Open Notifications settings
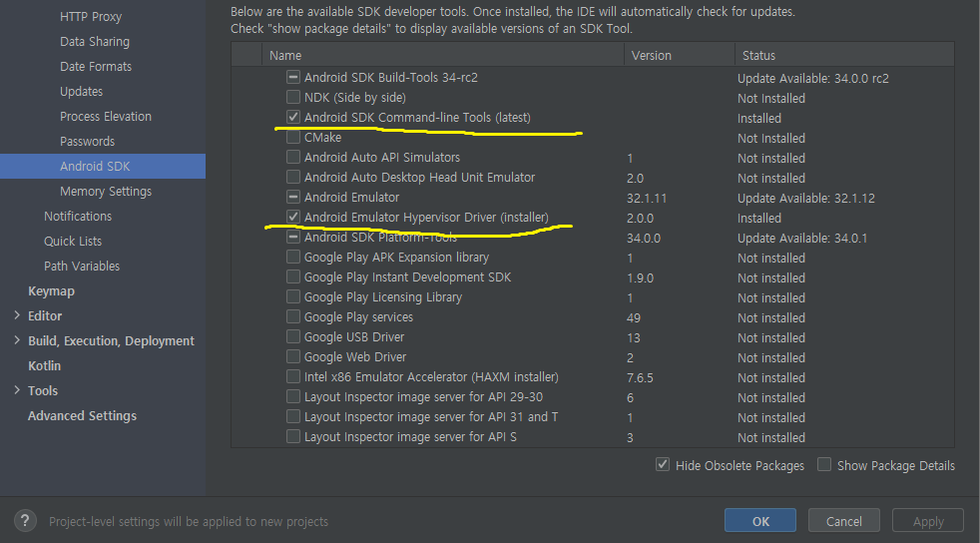Viewport: 980px width, 543px height. point(78,217)
